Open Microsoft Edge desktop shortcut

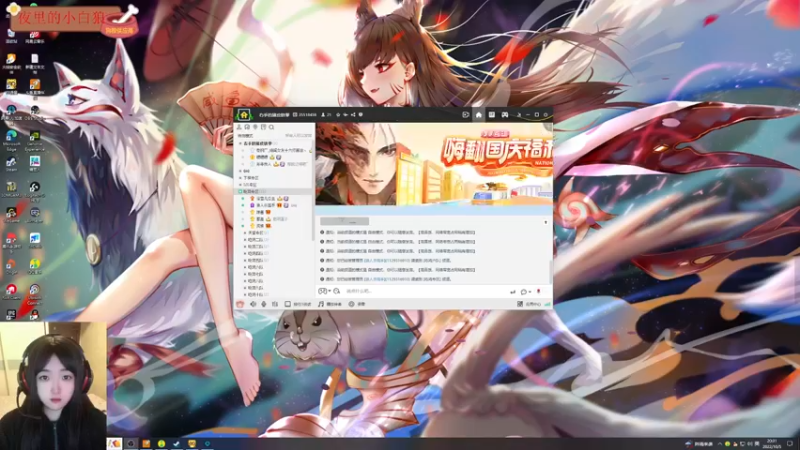[x=11, y=140]
